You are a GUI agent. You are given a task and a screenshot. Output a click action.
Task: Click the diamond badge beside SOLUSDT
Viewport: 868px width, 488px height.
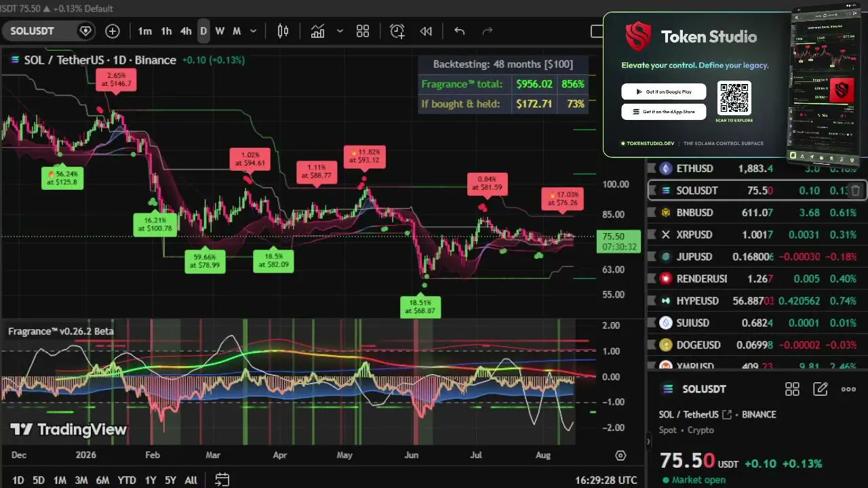tap(85, 31)
